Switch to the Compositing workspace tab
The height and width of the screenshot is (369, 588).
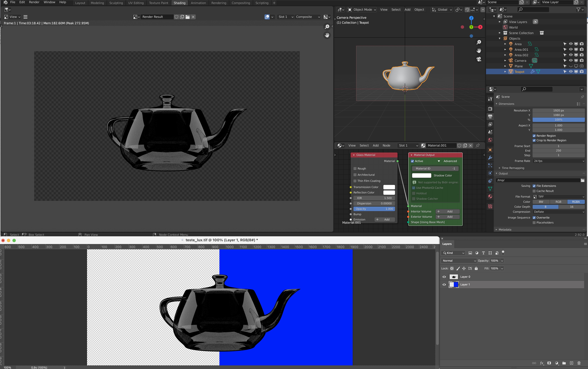[x=241, y=3]
